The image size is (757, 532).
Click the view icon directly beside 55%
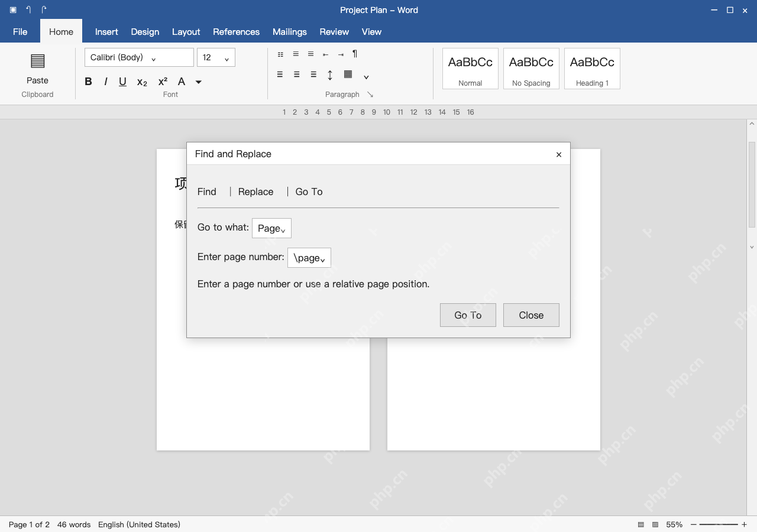[x=655, y=524]
